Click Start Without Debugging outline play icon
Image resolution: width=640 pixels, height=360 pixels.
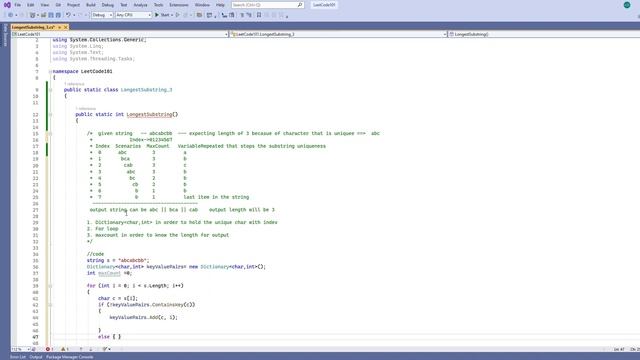[178, 15]
